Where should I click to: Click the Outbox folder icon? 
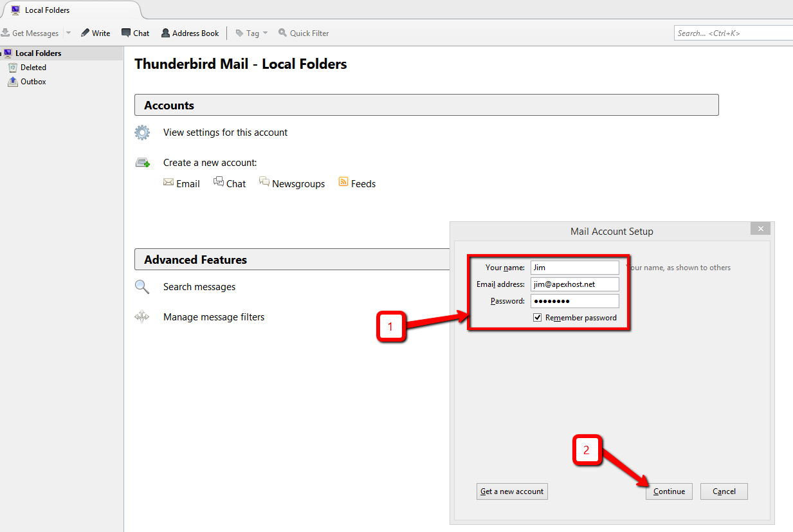click(x=13, y=82)
